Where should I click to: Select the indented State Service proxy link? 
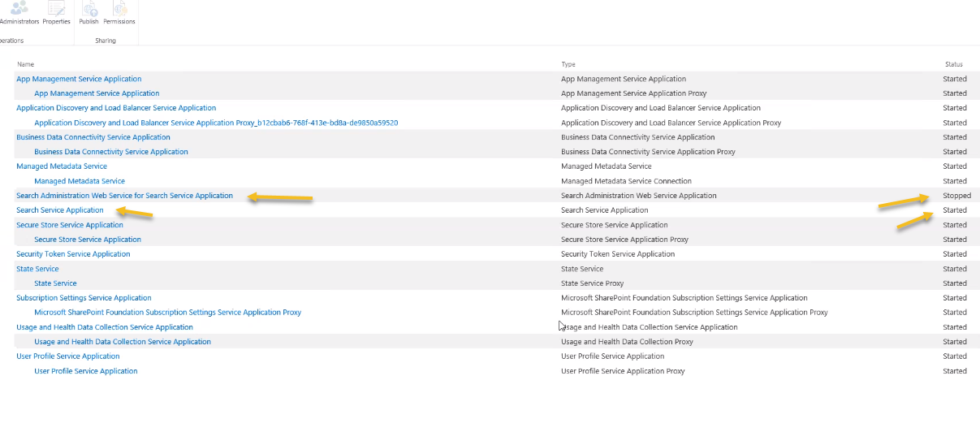(55, 283)
